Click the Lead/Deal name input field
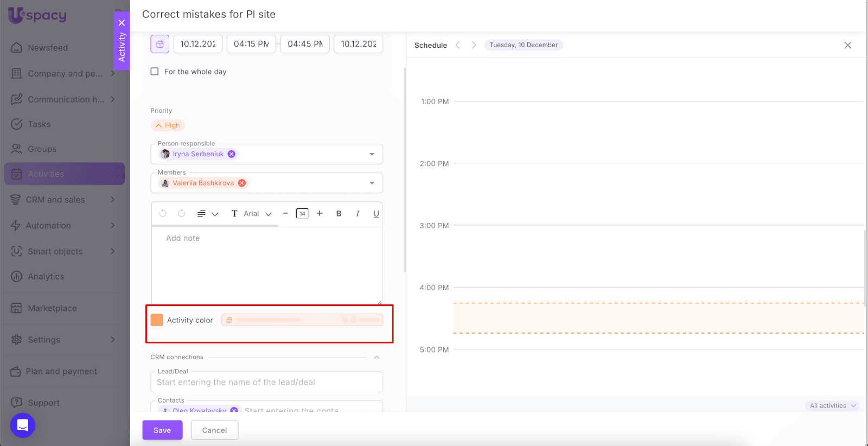The image size is (868, 446). pos(266,382)
